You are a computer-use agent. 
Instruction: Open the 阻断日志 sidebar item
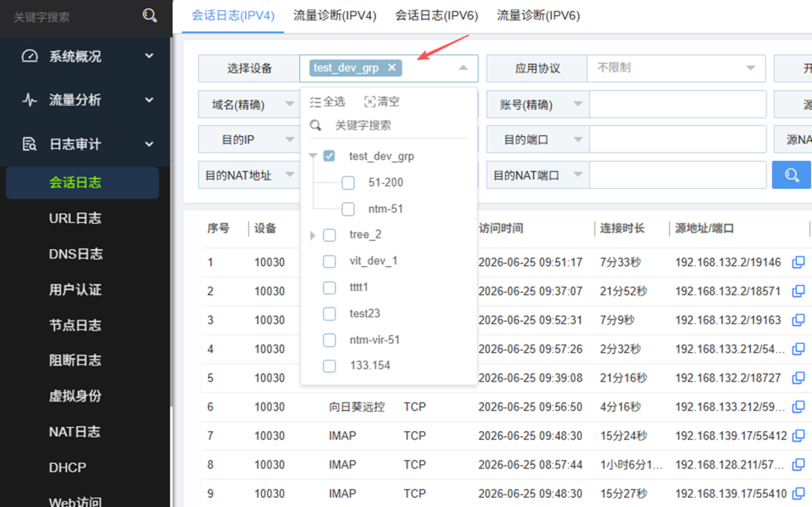pos(75,360)
